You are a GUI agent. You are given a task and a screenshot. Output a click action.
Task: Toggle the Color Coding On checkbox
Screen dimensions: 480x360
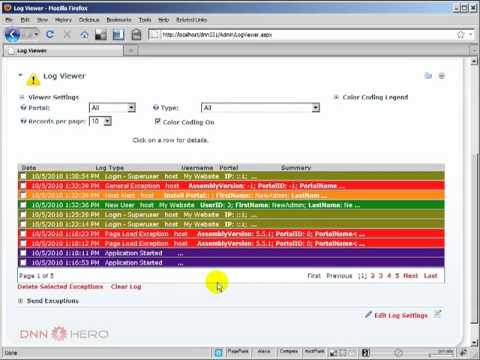pos(157,122)
